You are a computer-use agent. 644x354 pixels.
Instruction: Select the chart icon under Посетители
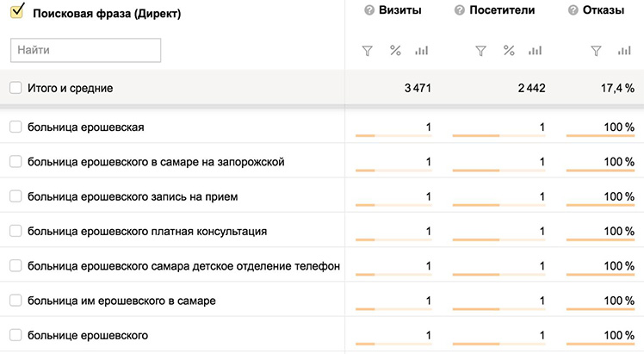pos(536,51)
